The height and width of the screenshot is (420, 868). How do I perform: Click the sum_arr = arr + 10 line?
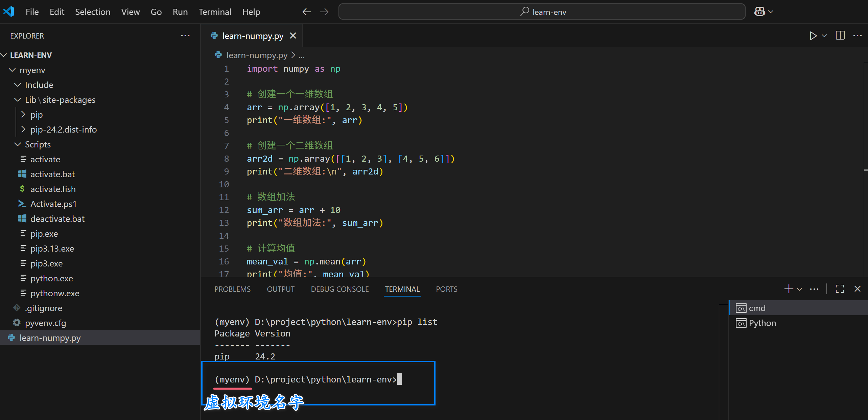point(294,210)
